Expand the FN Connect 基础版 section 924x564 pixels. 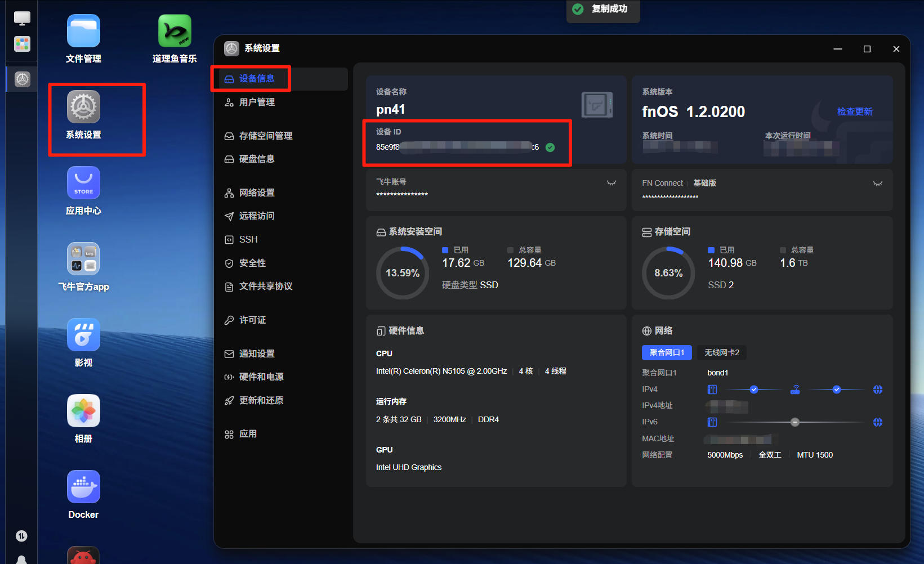877,183
